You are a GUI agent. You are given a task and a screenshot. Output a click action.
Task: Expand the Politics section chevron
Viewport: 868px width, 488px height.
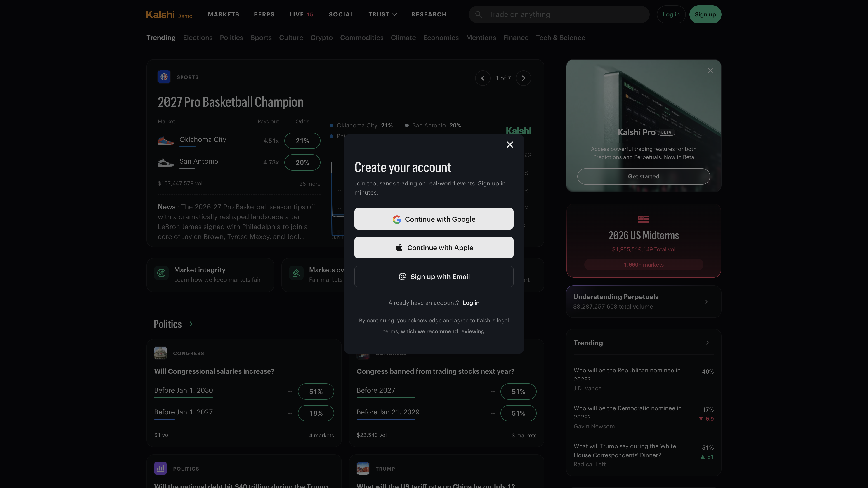click(x=191, y=324)
